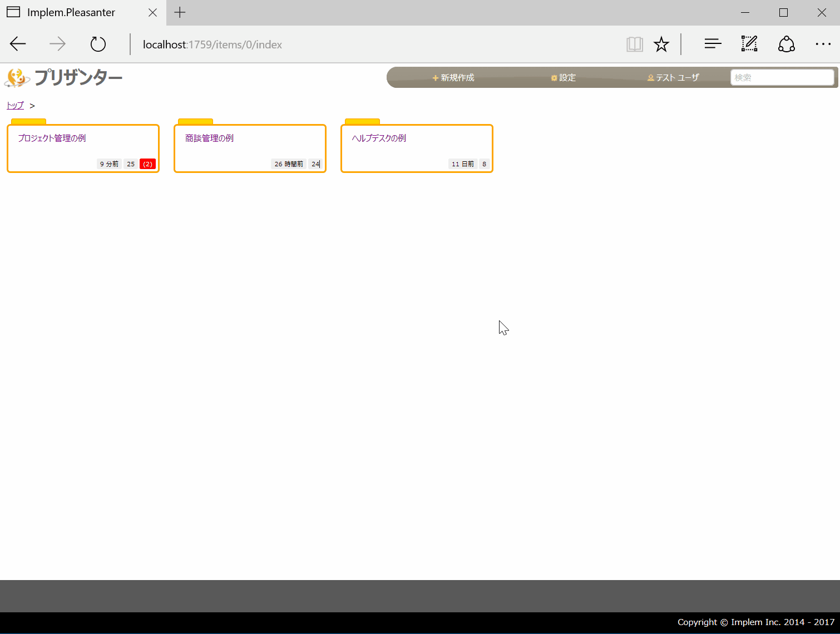Image resolution: width=840 pixels, height=634 pixels.
Task: Click the 25 count on プロジェクト管理の例
Action: (131, 164)
